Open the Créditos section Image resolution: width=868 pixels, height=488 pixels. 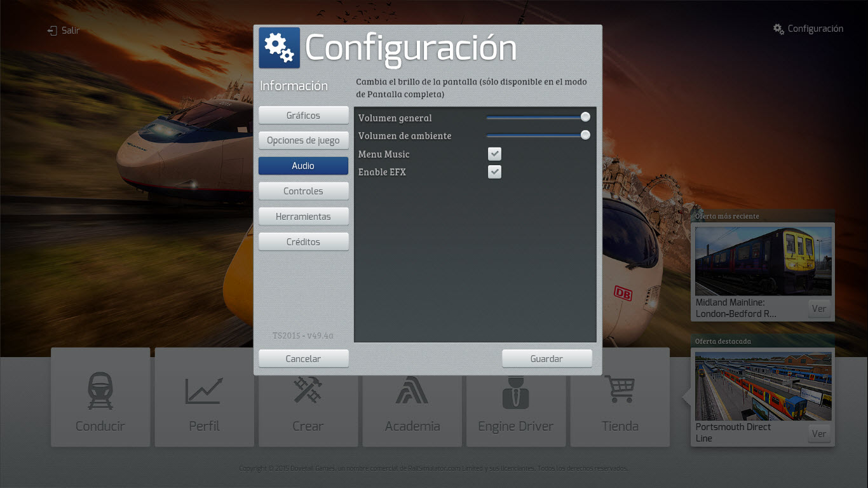point(304,241)
